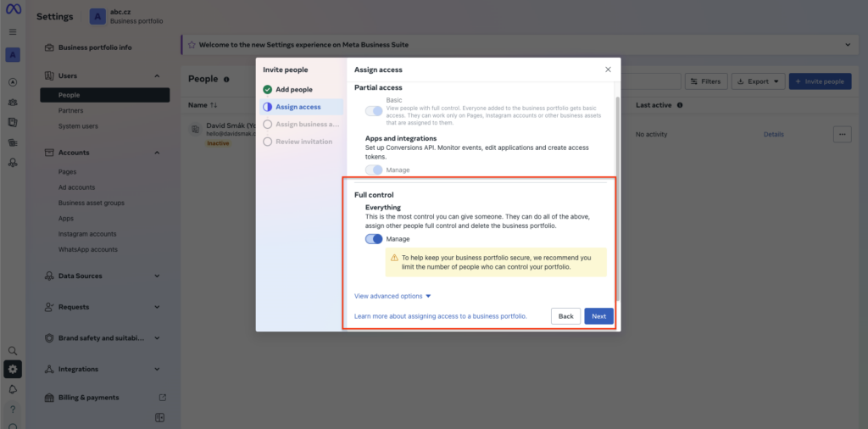Click Invite people button
Screen dimensions: 868x429
pyautogui.click(x=820, y=81)
